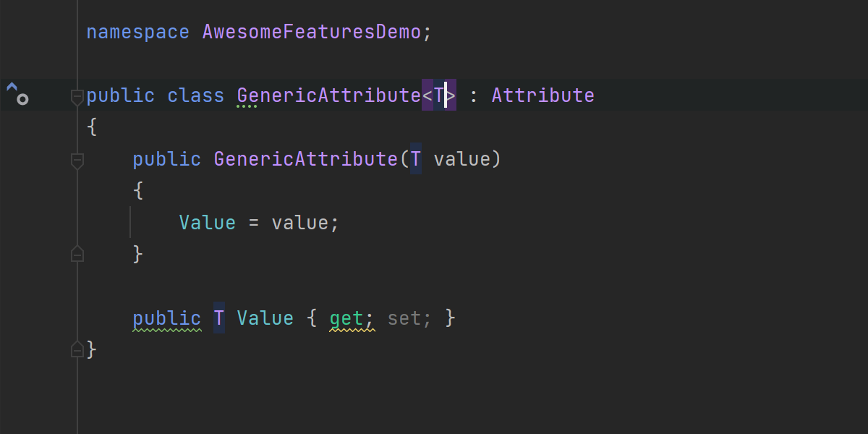868x434 pixels.
Task: Click the greyed-out set accessor
Action: click(x=404, y=318)
